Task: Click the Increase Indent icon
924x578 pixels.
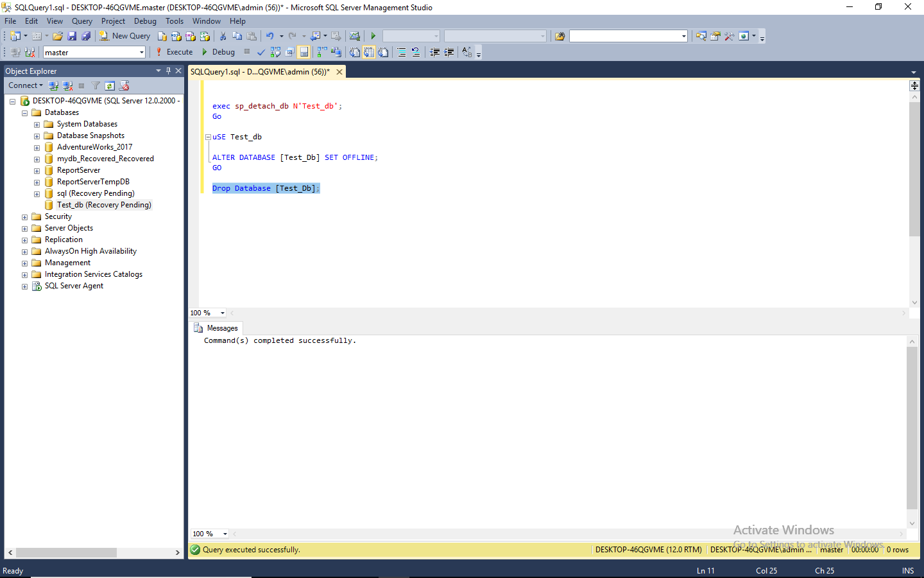Action: [449, 52]
